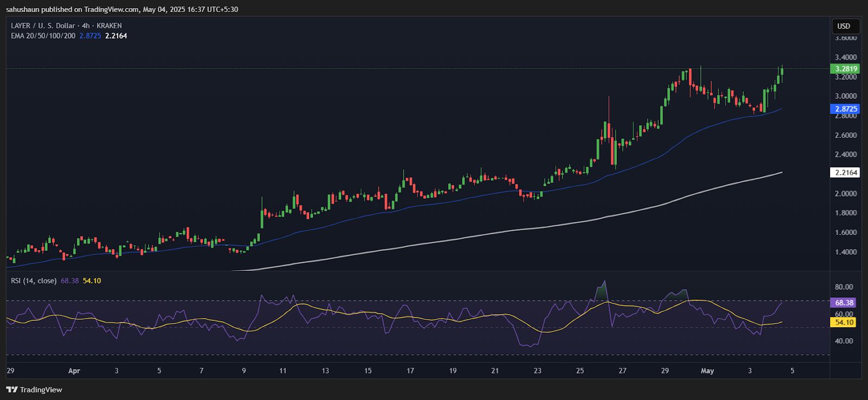Viewport: 868px width, 400px height.
Task: Open the USD currency selector
Action: pyautogui.click(x=844, y=26)
